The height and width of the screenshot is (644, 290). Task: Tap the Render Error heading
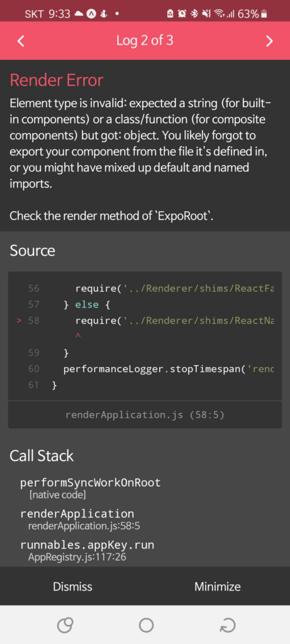[x=56, y=80]
